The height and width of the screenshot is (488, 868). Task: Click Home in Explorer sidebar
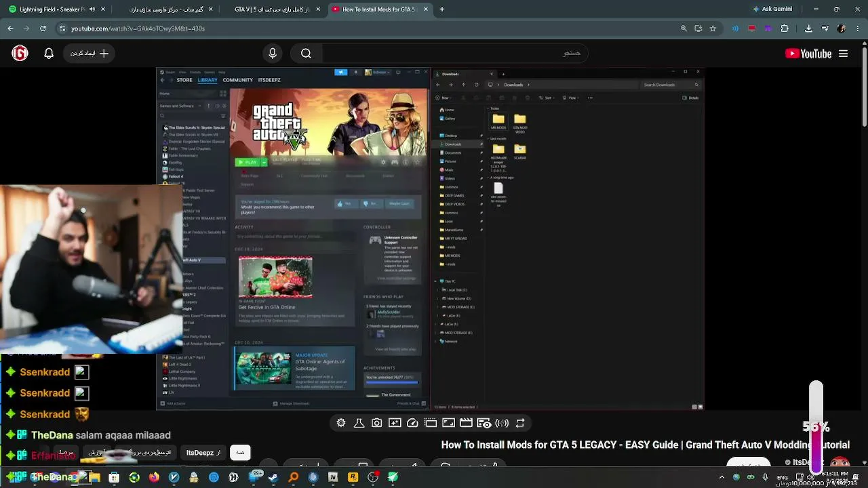448,110
